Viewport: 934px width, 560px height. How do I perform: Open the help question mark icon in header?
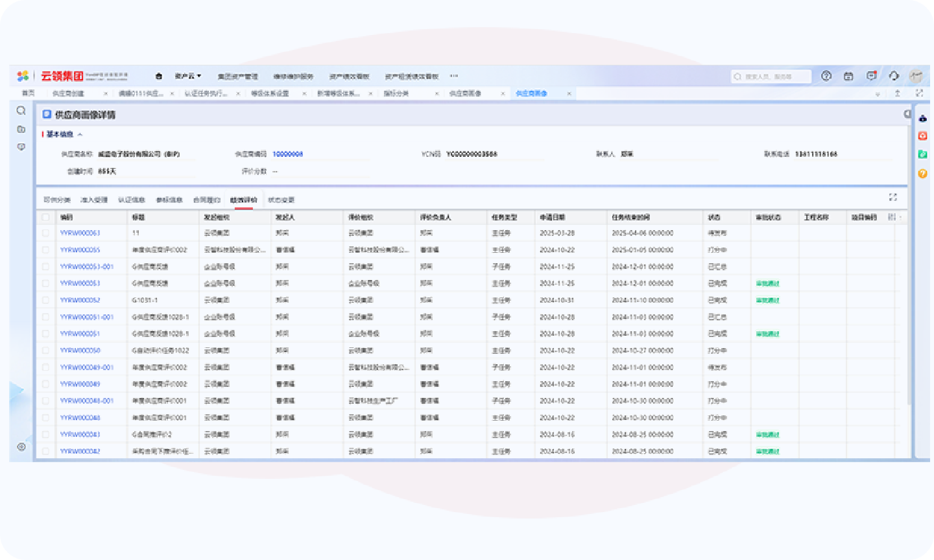click(x=826, y=76)
